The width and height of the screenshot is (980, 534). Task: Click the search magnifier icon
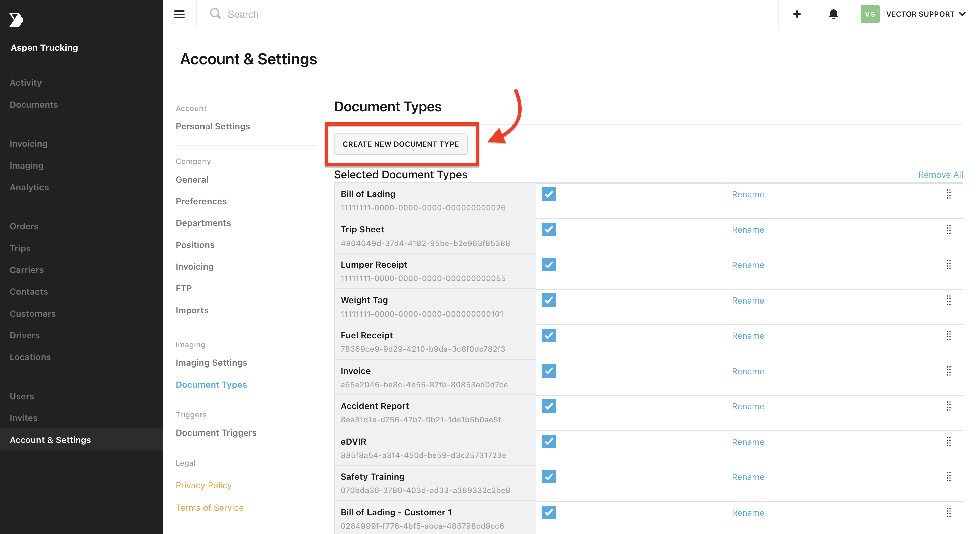click(215, 14)
